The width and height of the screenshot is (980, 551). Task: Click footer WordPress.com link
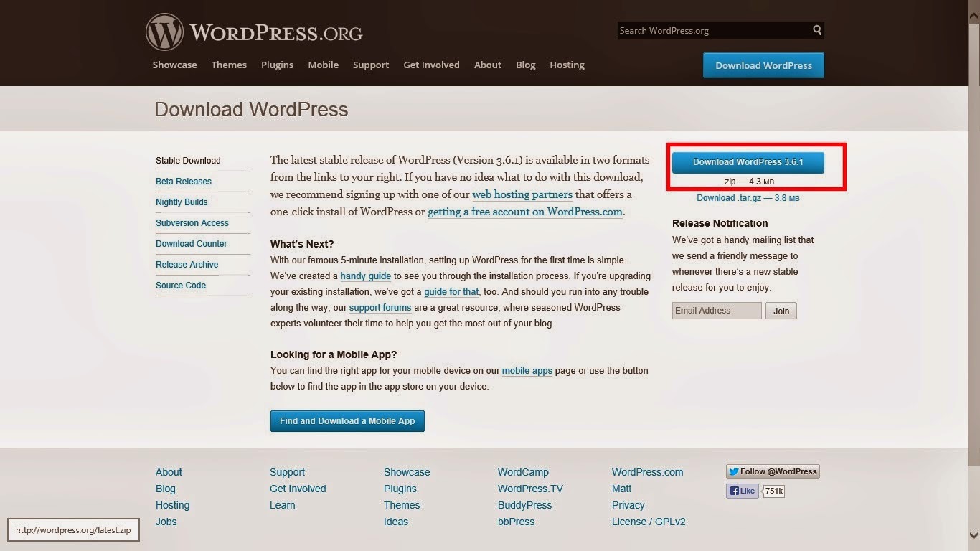[647, 472]
